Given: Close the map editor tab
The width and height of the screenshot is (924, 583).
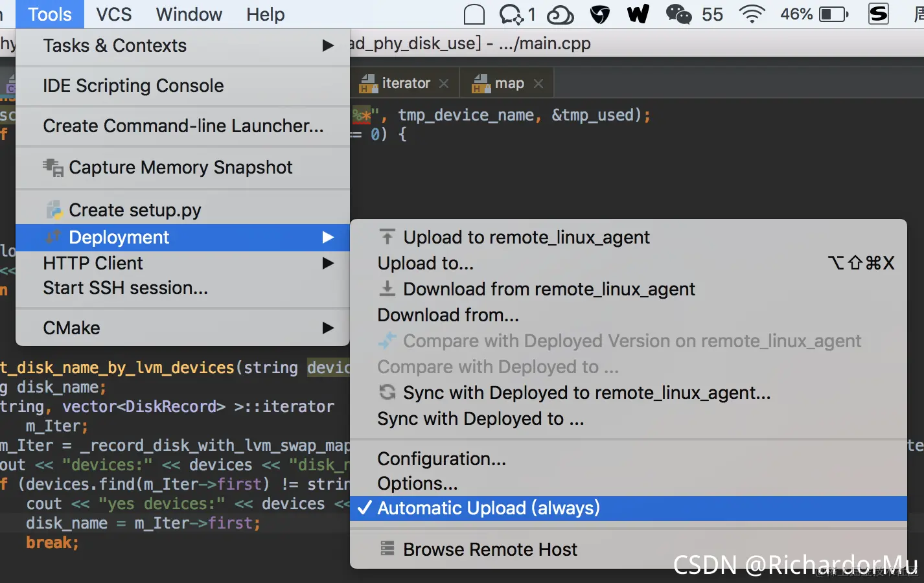Looking at the screenshot, I should click(538, 84).
